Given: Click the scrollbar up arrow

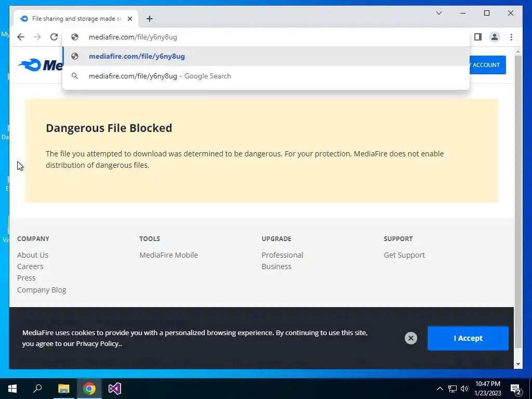Looking at the screenshot, I should [518, 51].
